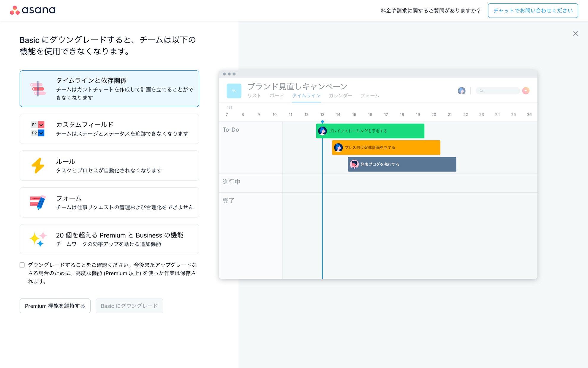Viewport: 588px width, 368px height.
Task: Click the member avatar in the preview header
Action: (x=461, y=91)
